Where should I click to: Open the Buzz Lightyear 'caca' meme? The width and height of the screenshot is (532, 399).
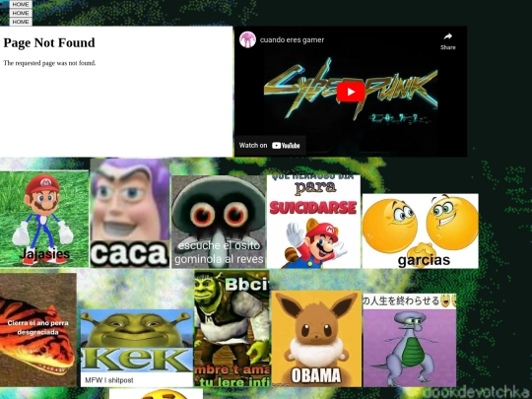point(130,213)
